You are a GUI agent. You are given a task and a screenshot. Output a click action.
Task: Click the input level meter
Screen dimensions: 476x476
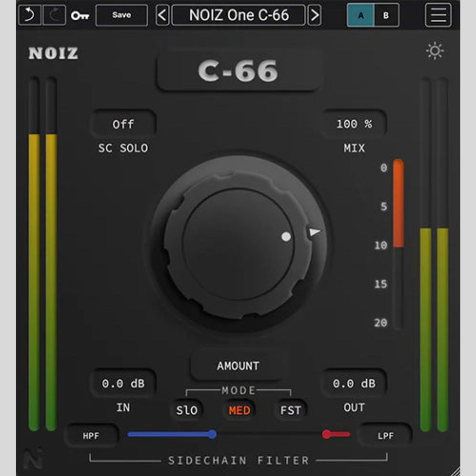(x=43, y=254)
